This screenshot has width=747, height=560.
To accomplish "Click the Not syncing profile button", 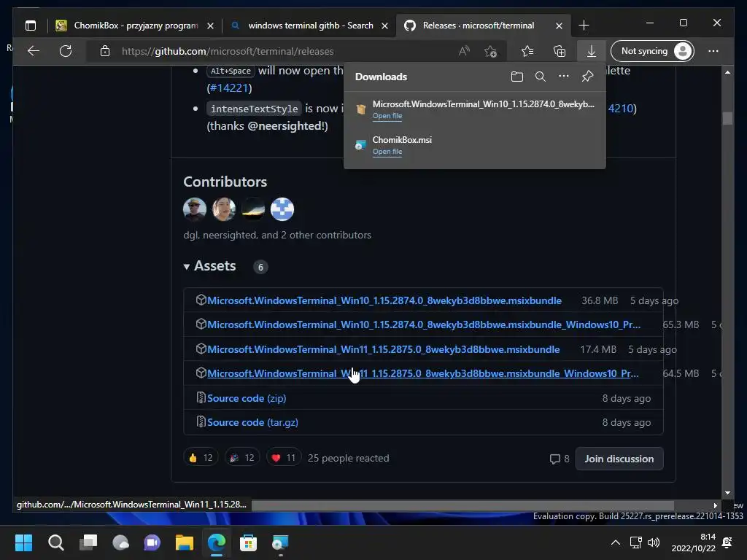I will (652, 51).
